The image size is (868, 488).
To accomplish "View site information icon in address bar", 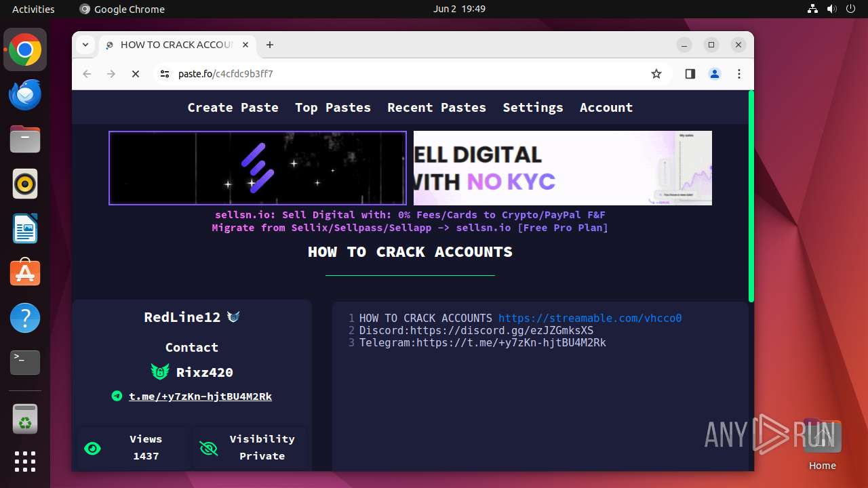I will pyautogui.click(x=165, y=74).
